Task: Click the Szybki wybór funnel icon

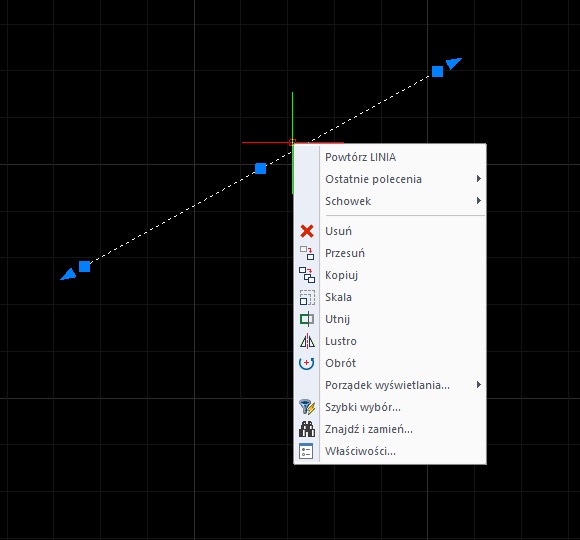Action: click(307, 407)
